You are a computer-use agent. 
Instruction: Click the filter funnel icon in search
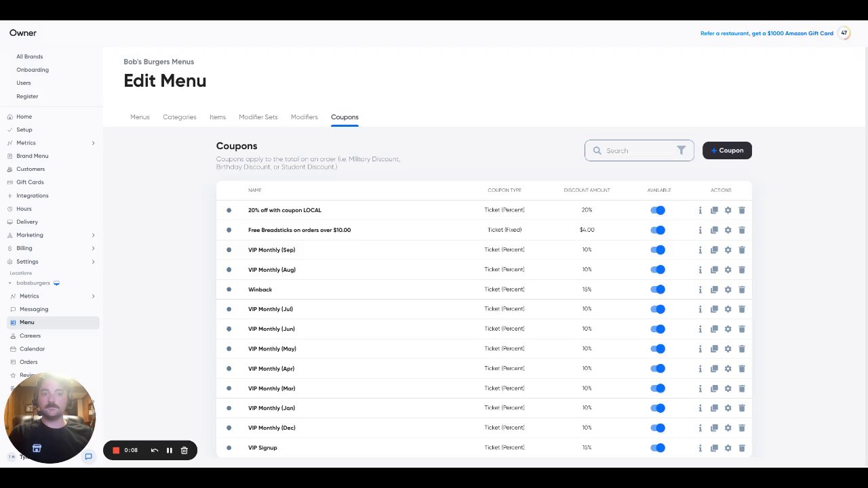681,150
